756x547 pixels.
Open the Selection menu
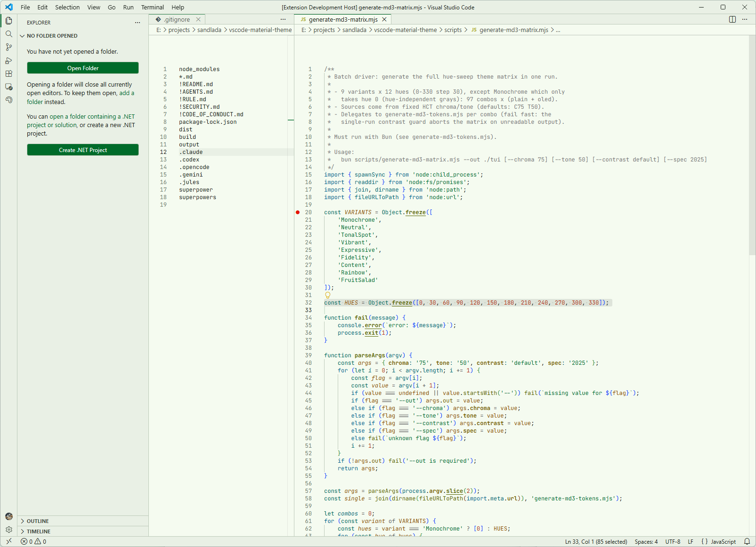pyautogui.click(x=67, y=7)
